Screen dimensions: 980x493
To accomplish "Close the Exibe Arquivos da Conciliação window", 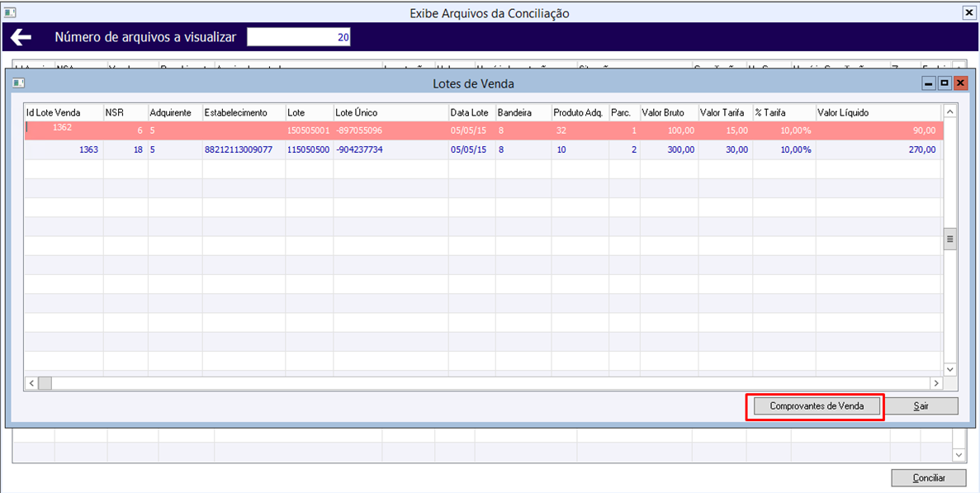I will (x=970, y=12).
